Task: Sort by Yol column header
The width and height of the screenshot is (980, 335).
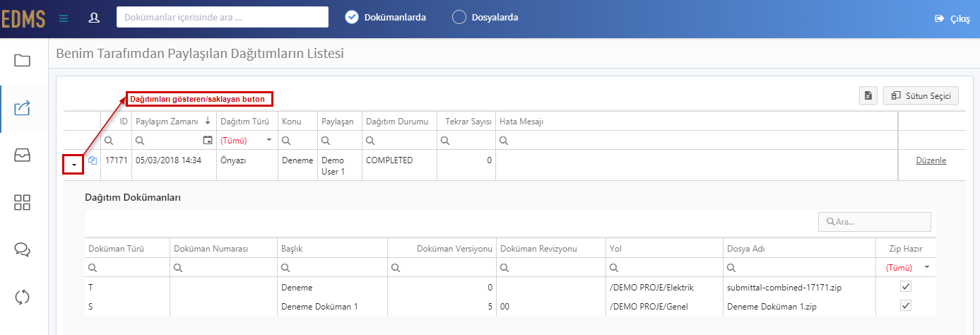Action: [x=615, y=249]
